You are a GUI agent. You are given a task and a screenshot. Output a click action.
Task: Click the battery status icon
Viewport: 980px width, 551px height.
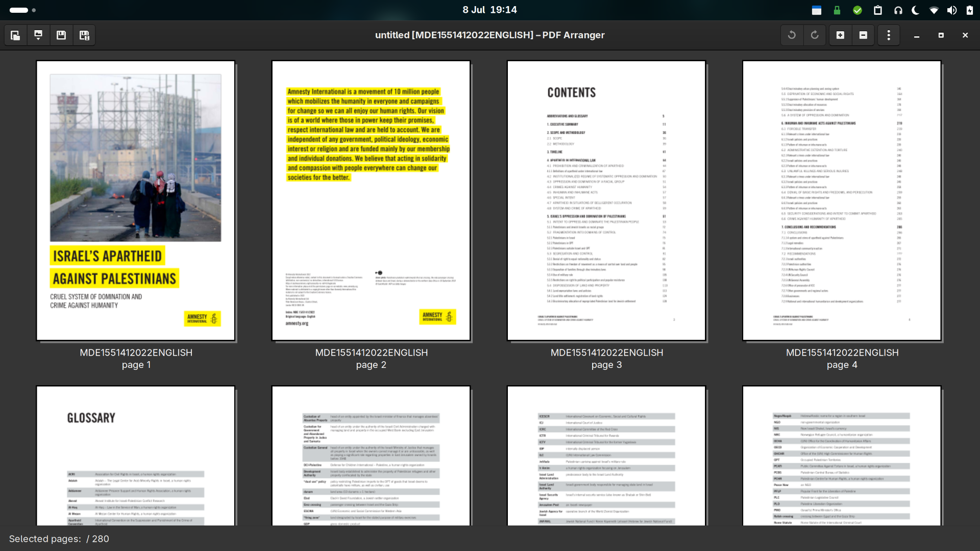click(x=969, y=10)
